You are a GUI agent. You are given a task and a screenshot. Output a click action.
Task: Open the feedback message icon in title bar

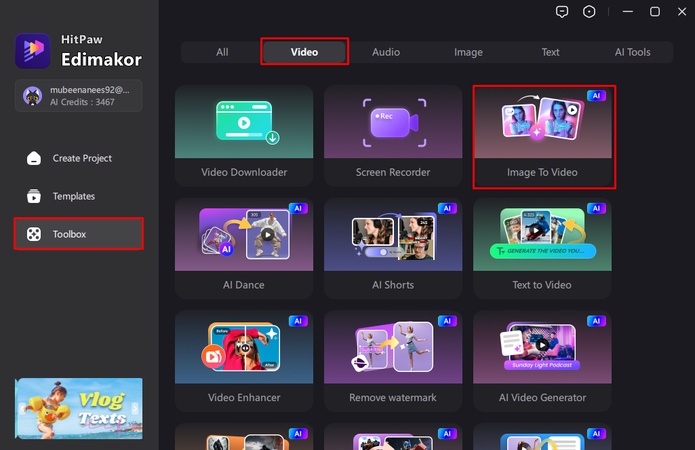(562, 12)
